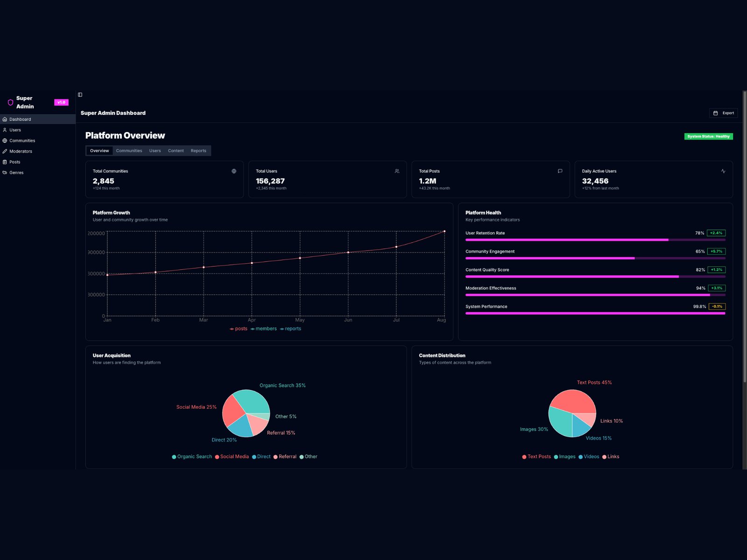Screen dimensions: 747x560
Task: Click the Super Admin shield logo
Action: (x=10, y=102)
